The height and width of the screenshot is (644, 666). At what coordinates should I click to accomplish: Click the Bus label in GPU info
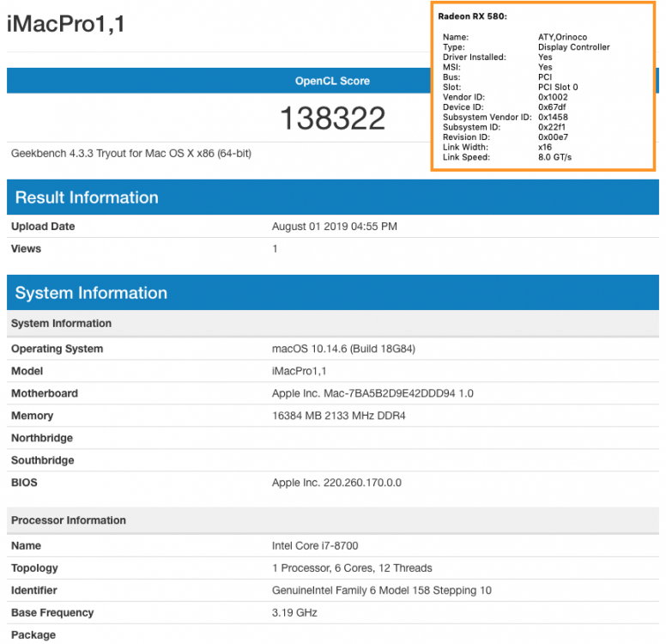pos(451,77)
